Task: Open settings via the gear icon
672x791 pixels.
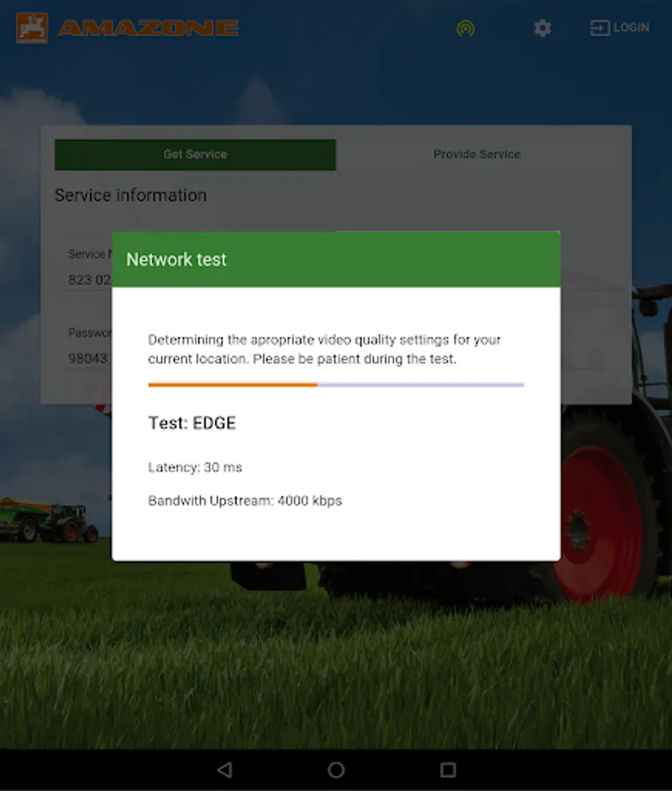Action: pyautogui.click(x=543, y=28)
